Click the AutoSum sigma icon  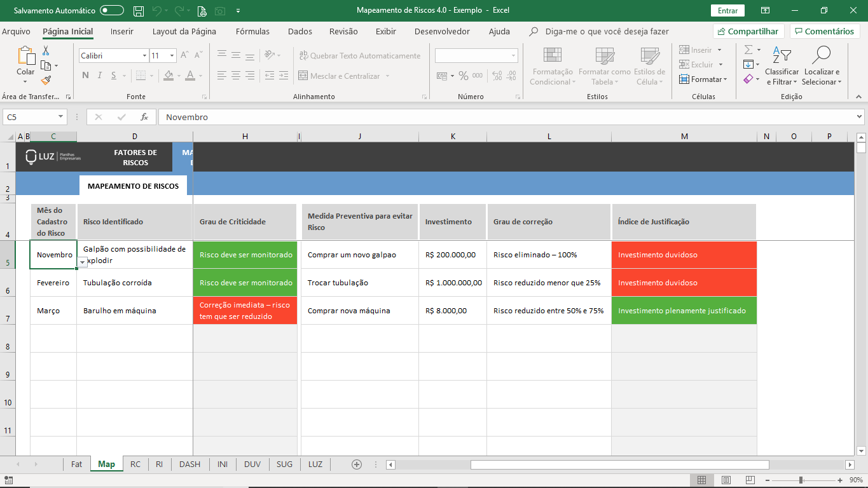pos(748,50)
